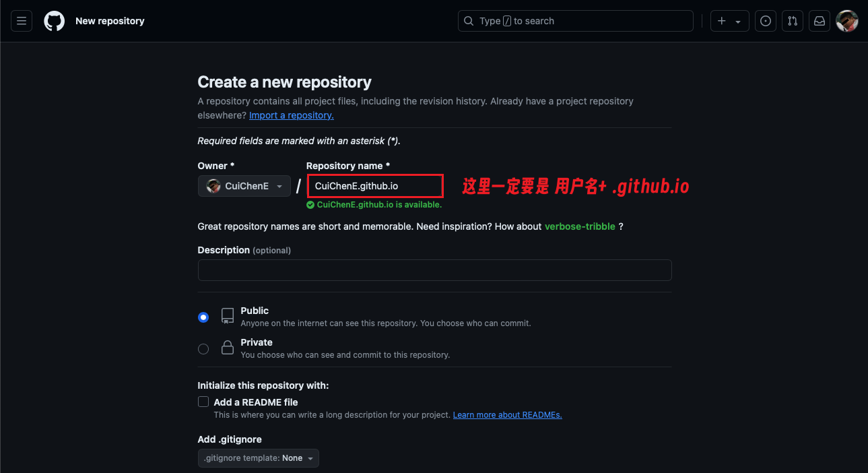
Task: Click the CuiChenE.github.io is available message
Action: click(x=379, y=205)
